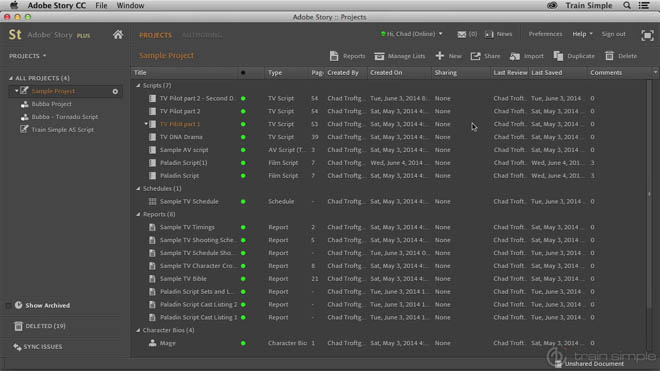Open the Manage Lists icon
Viewport: 660px width, 371px height.
pyautogui.click(x=379, y=56)
